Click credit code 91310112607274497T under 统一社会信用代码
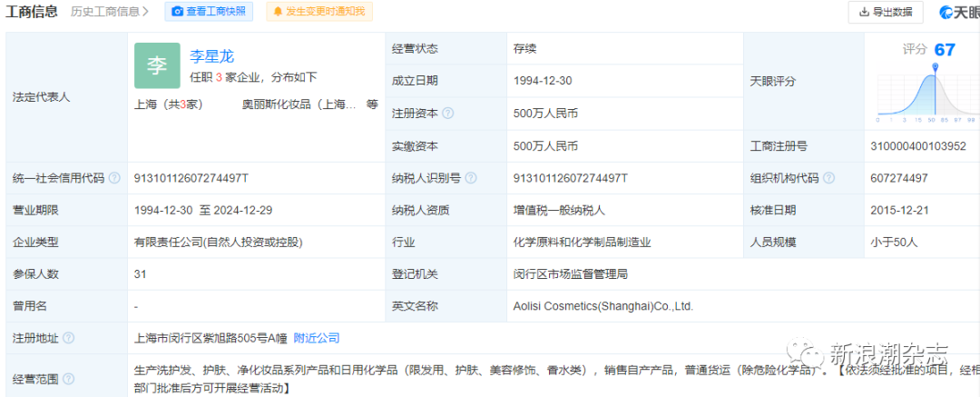 tap(191, 178)
